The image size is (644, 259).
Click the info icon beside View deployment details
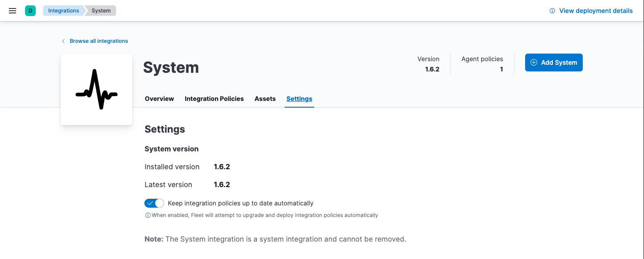coord(552,10)
